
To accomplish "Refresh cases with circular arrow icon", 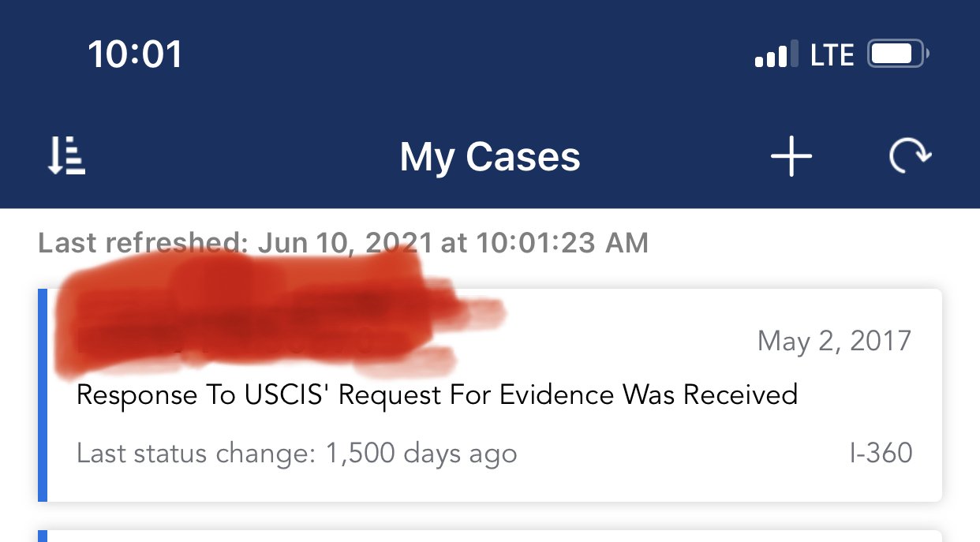I will [x=910, y=155].
